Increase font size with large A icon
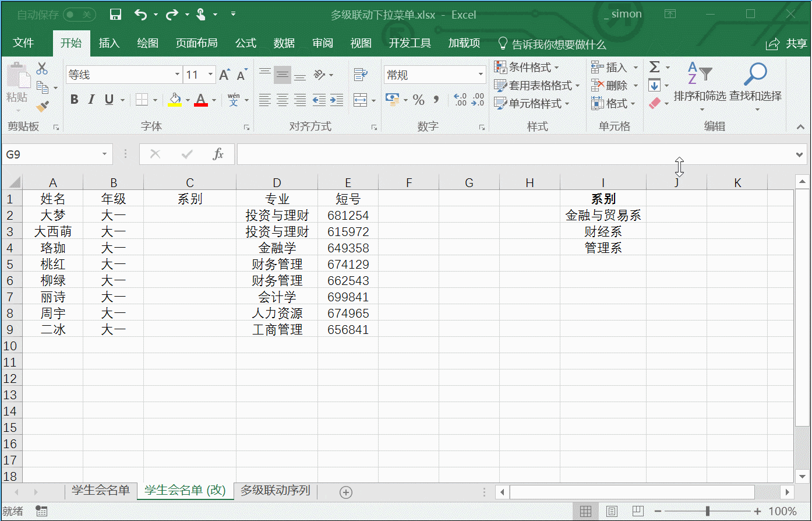 [224, 75]
